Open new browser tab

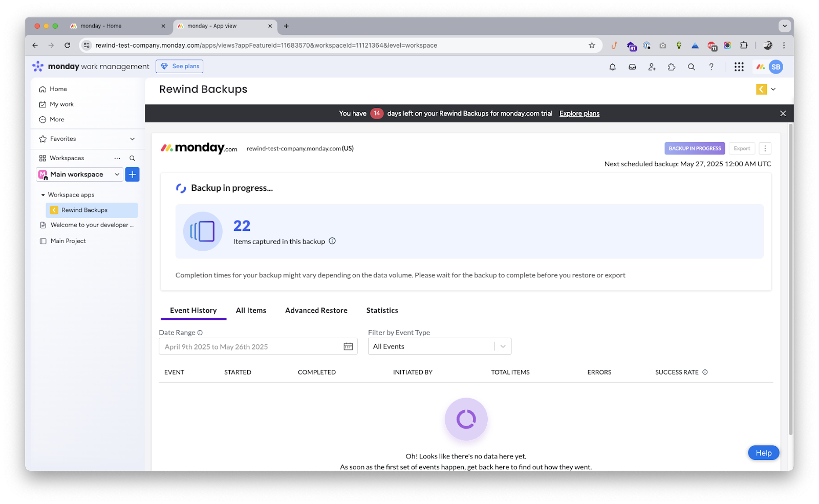pyautogui.click(x=286, y=26)
